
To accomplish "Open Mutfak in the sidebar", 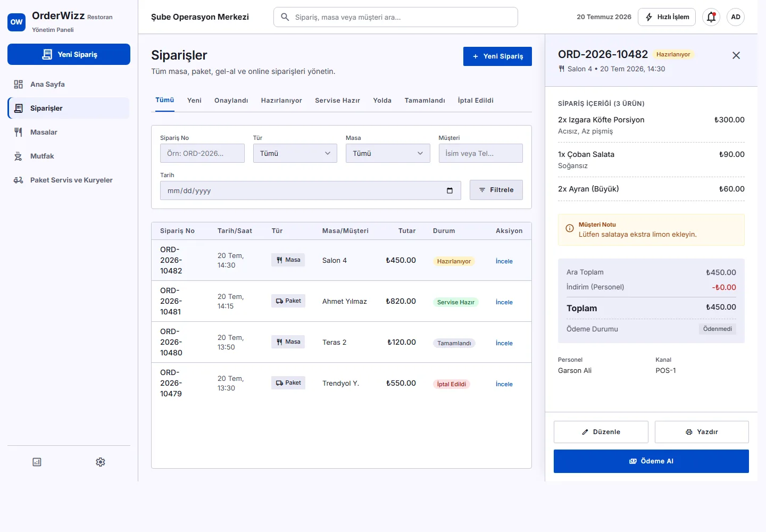I will pos(69,156).
